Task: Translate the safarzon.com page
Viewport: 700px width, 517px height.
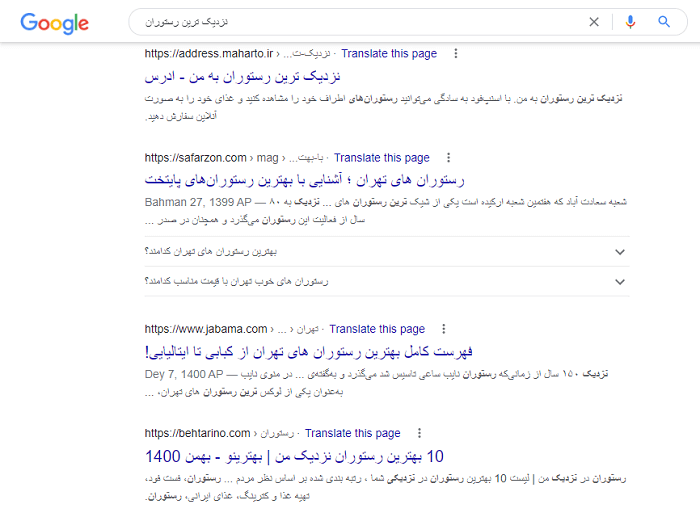Action: (x=382, y=158)
